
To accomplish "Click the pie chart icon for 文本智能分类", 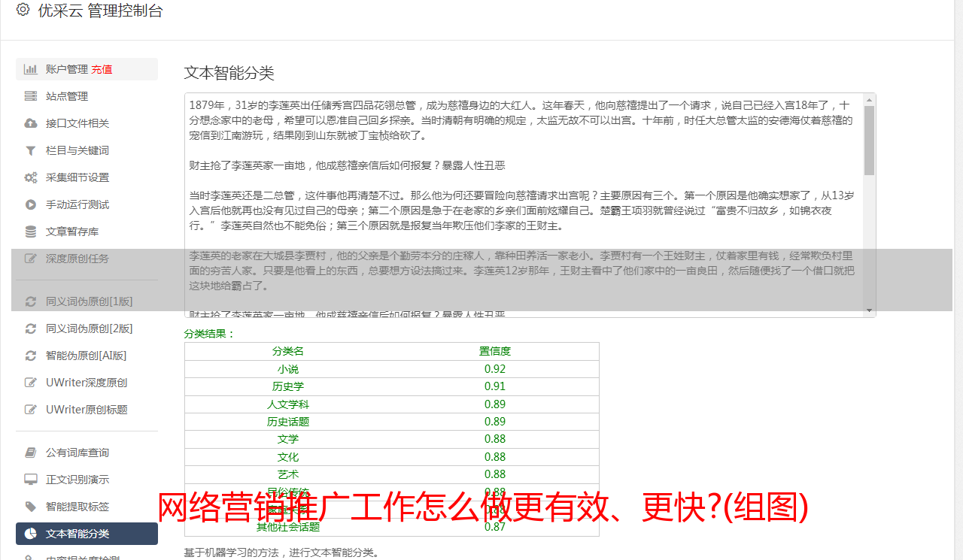I will click(x=31, y=534).
